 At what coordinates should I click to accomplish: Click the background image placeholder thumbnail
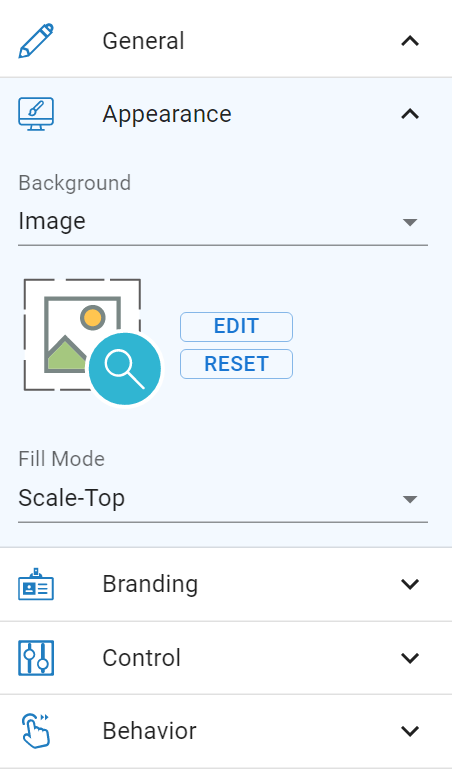pos(82,335)
